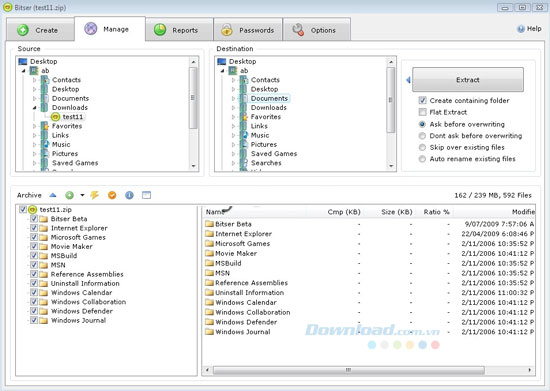Click the blue arrow left of Extract

(408, 80)
